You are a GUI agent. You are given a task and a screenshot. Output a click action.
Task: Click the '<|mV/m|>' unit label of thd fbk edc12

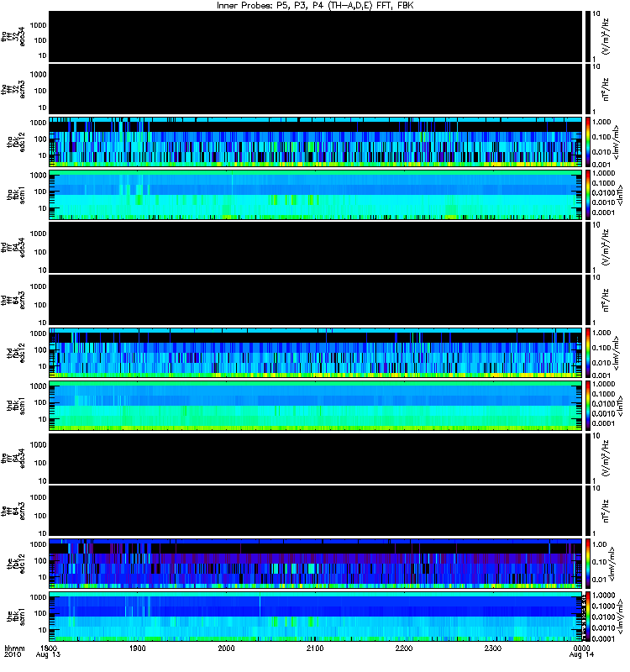(617, 353)
